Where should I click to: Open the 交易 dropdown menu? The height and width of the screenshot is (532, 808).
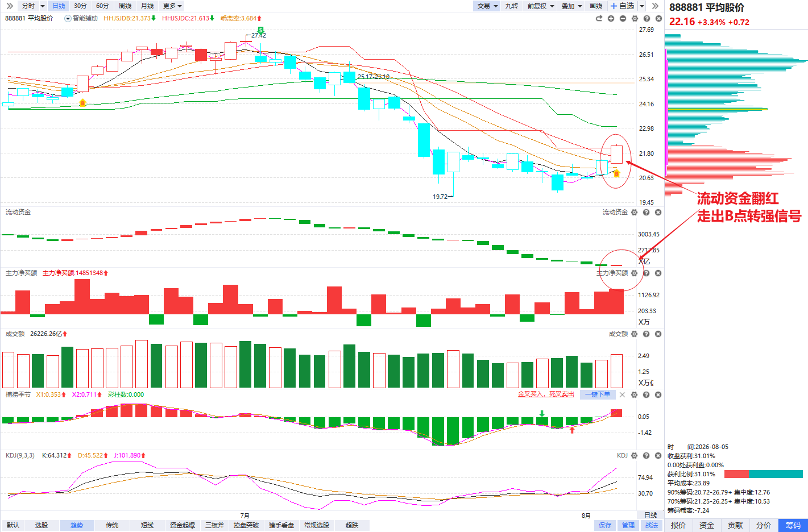pos(487,6)
